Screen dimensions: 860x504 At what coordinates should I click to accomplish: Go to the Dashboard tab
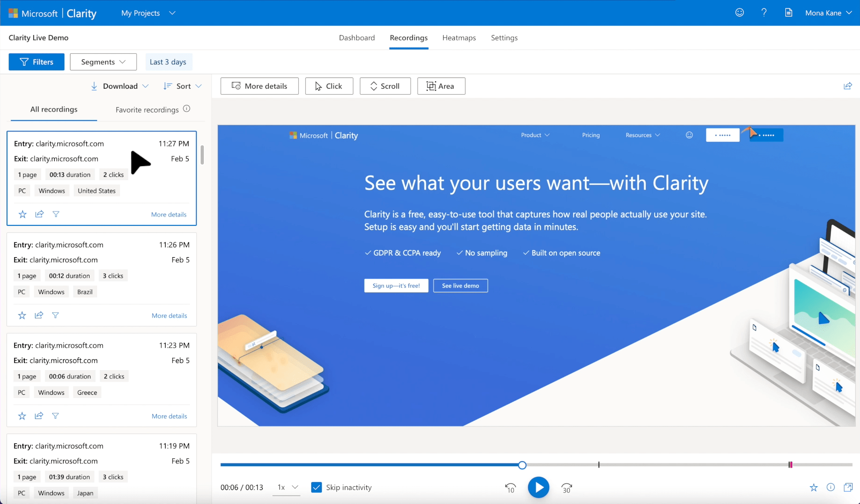357,38
